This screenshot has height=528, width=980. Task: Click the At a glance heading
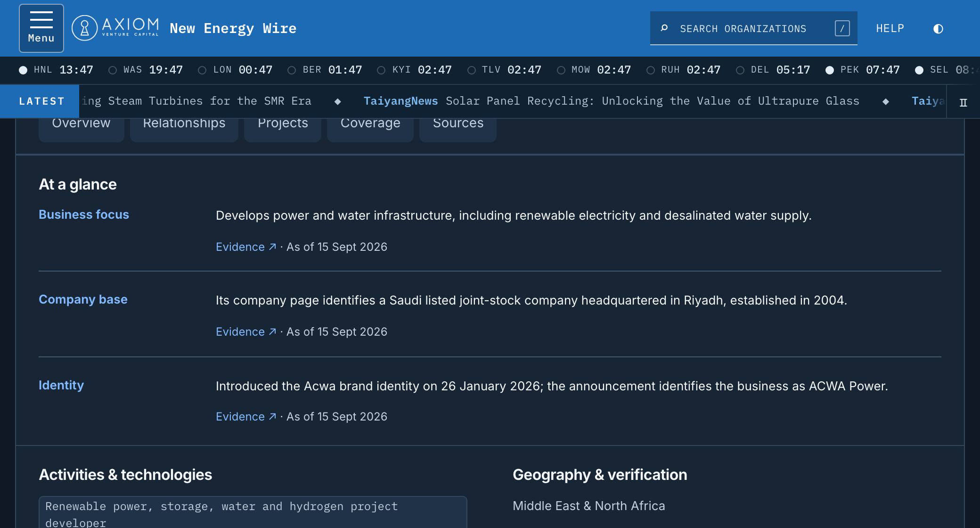click(x=78, y=184)
